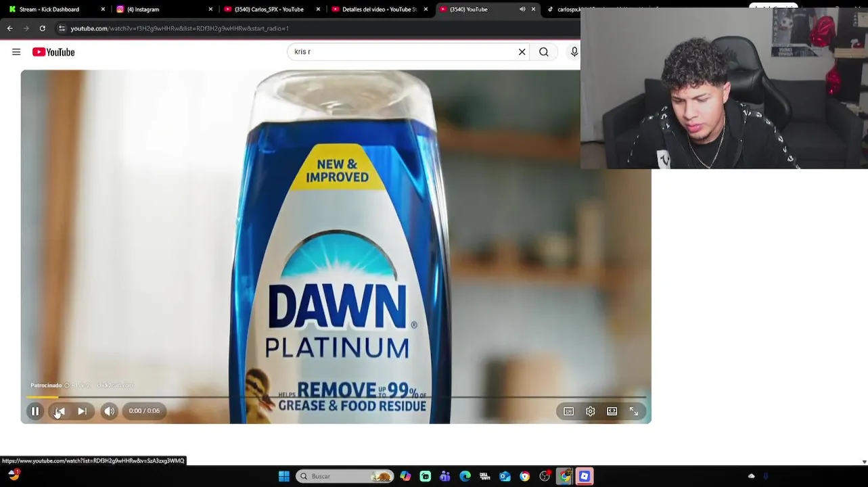868x487 pixels.
Task: Switch to theater mode in the player
Action: (612, 411)
